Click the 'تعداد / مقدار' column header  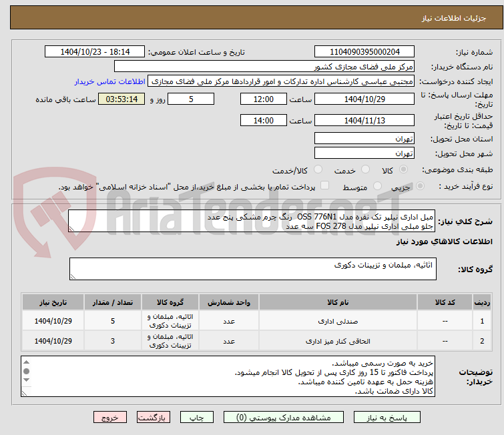(x=113, y=302)
